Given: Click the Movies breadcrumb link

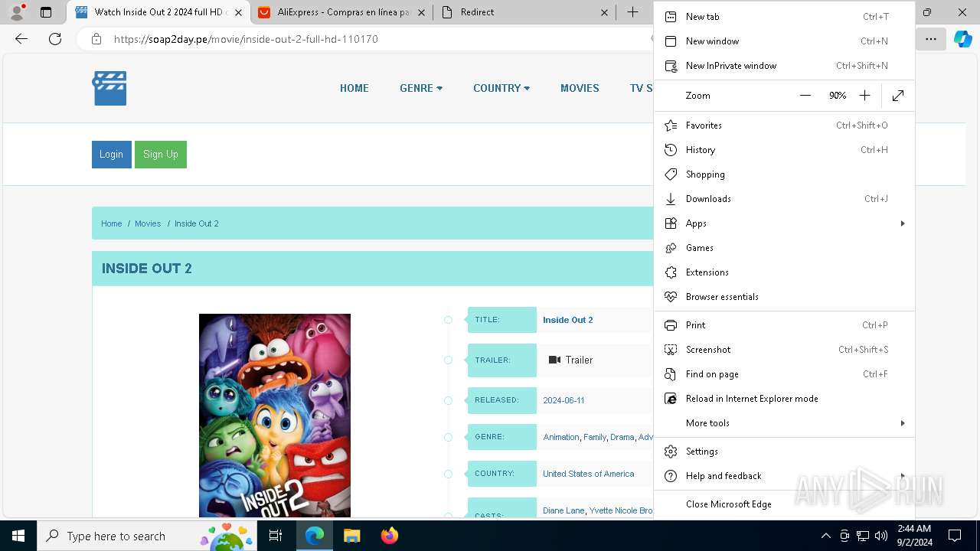Looking at the screenshot, I should pyautogui.click(x=148, y=223).
